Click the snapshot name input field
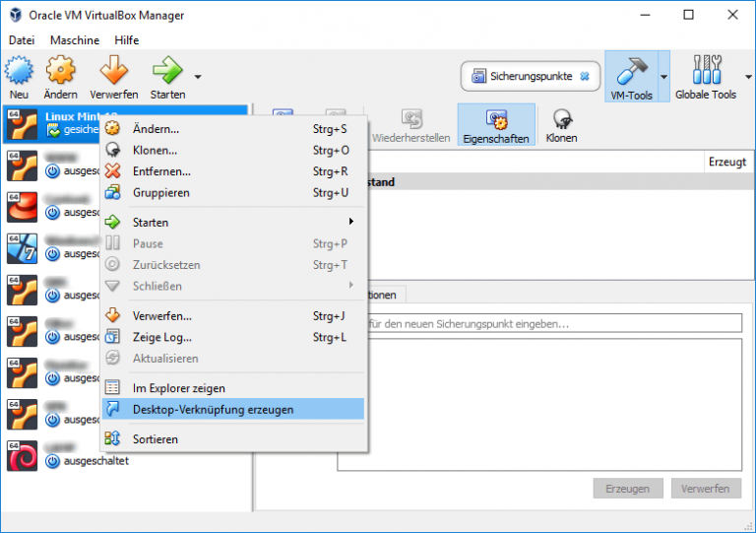Image resolution: width=756 pixels, height=533 pixels. click(x=554, y=323)
